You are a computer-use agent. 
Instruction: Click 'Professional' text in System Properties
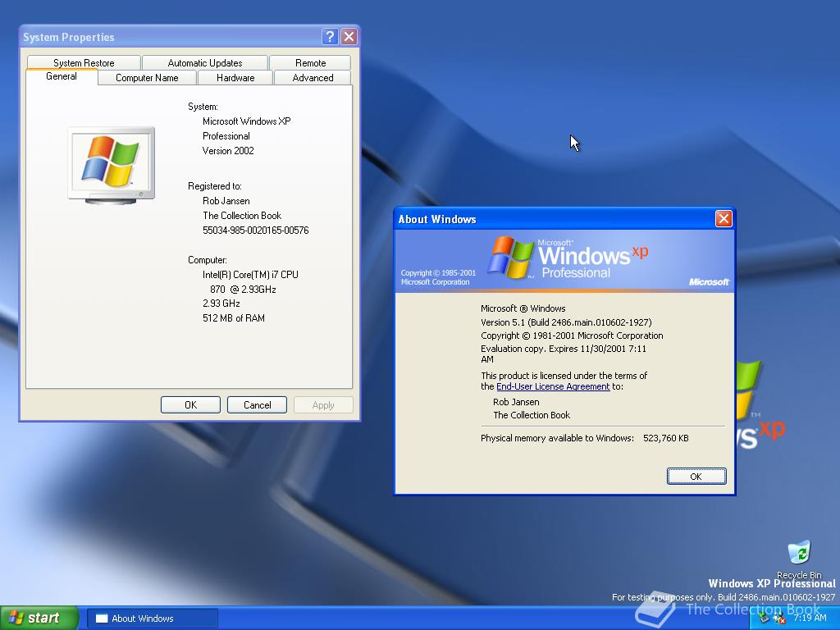(226, 137)
